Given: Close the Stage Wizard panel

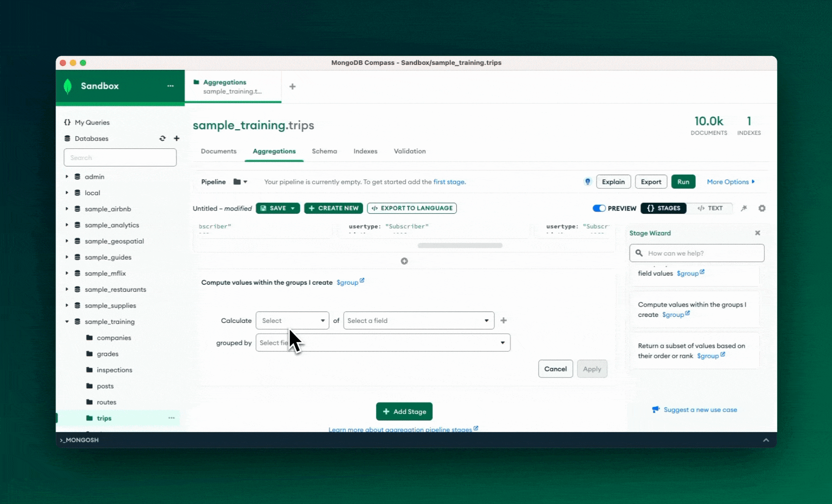Looking at the screenshot, I should [758, 233].
